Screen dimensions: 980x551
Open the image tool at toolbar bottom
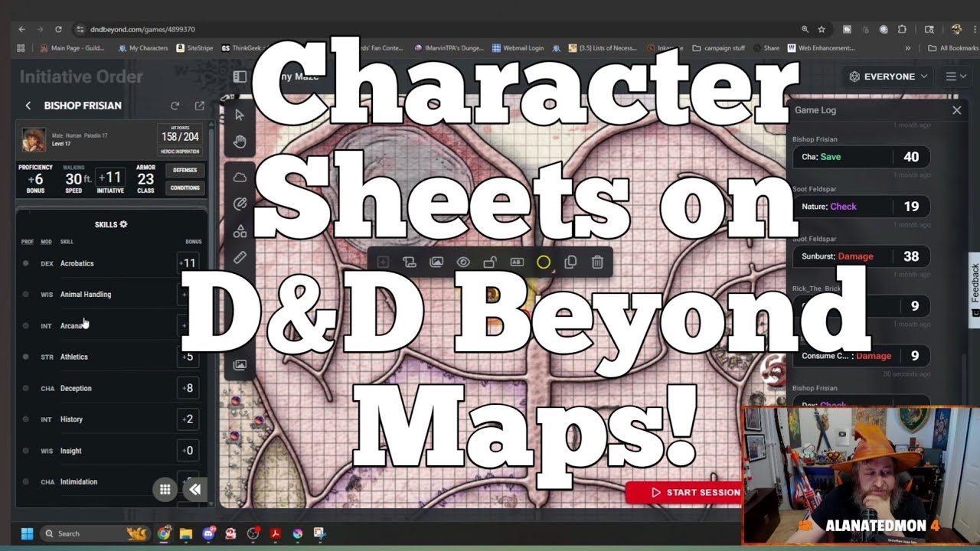(240, 365)
